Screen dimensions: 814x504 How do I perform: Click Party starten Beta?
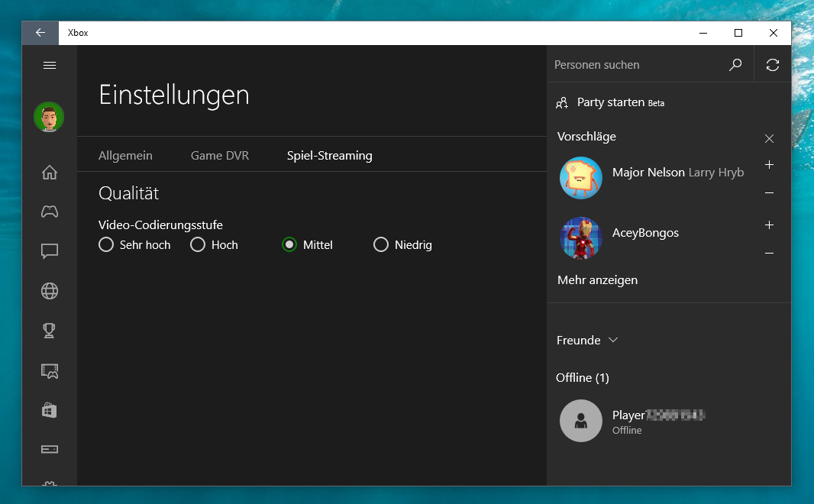[620, 103]
